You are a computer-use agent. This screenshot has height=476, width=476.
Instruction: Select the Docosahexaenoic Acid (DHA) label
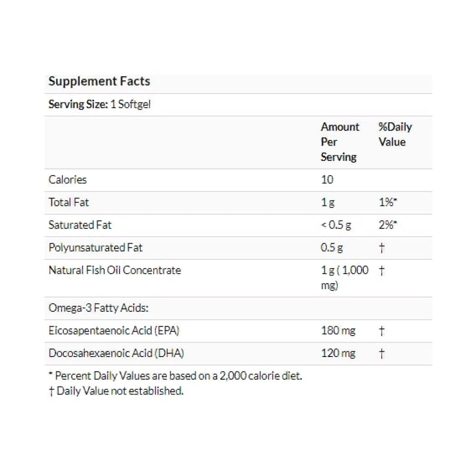click(116, 353)
